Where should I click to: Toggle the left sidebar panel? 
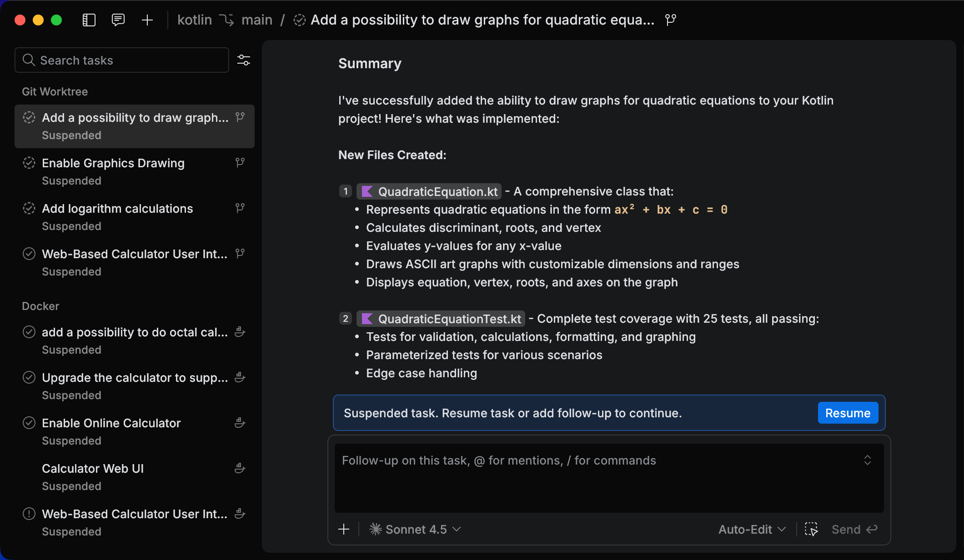89,20
